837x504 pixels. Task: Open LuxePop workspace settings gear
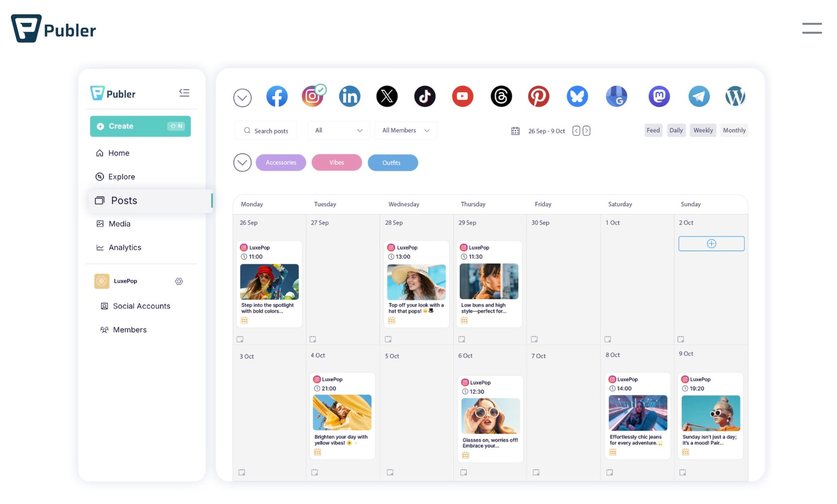click(x=179, y=281)
